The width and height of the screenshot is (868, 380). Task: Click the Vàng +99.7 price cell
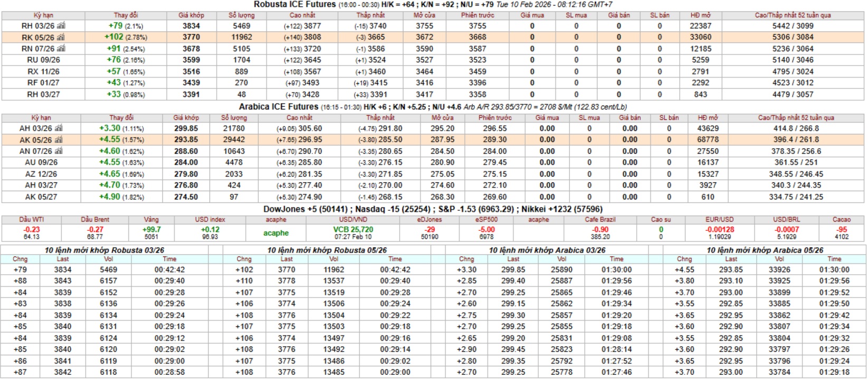coord(151,230)
